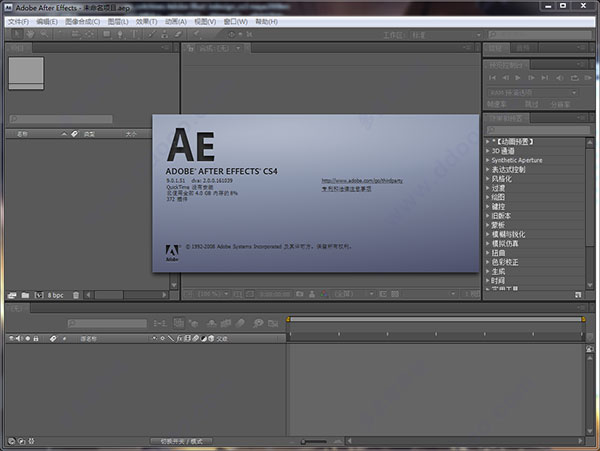Open the 帮助(H) menu
Viewport: 600px width, 451px height.
click(x=266, y=22)
